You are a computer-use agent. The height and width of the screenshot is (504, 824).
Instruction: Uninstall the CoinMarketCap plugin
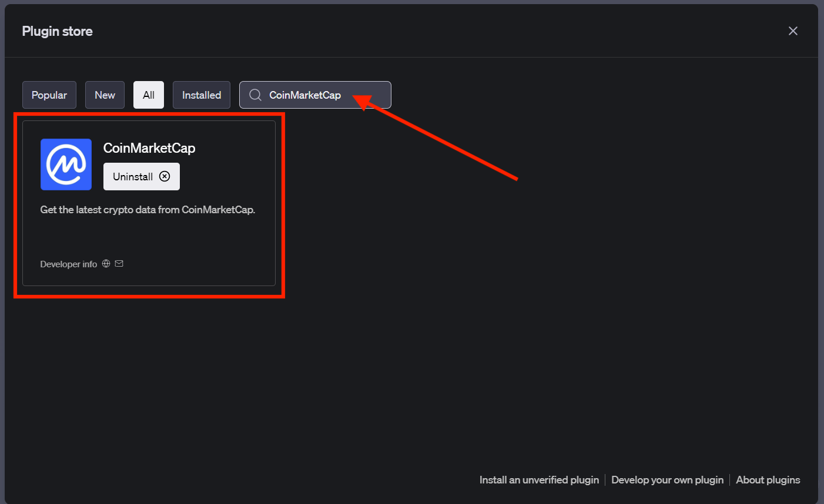point(142,177)
